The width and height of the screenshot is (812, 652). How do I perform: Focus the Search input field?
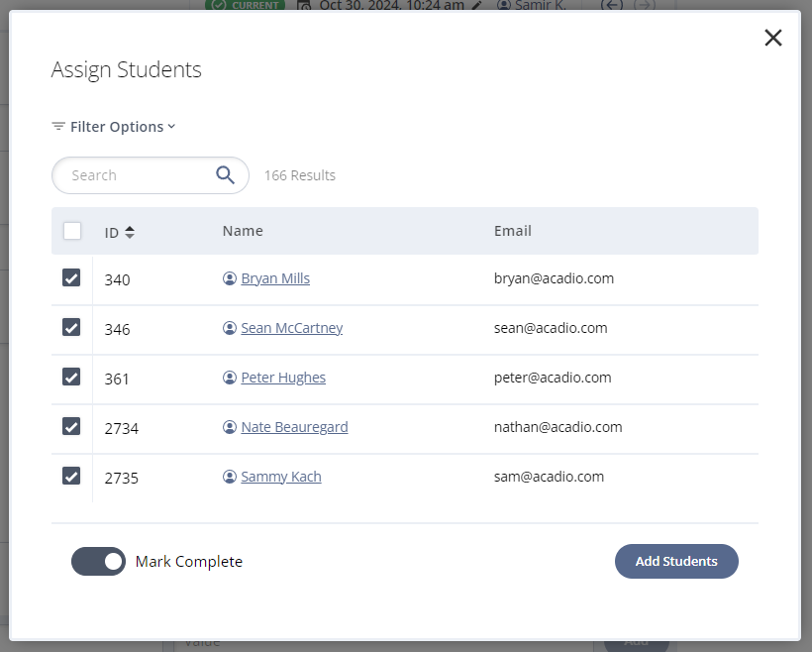click(x=151, y=175)
